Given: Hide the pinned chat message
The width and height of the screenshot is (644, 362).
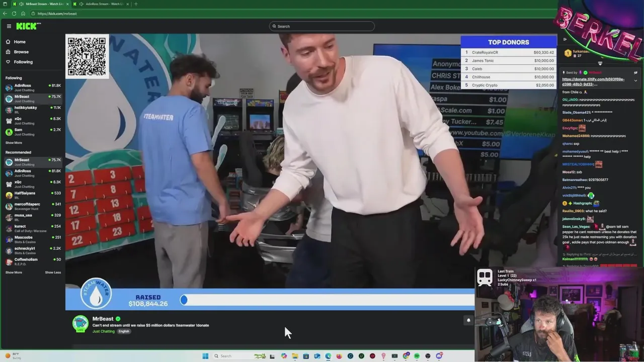Looking at the screenshot, I should [635, 73].
